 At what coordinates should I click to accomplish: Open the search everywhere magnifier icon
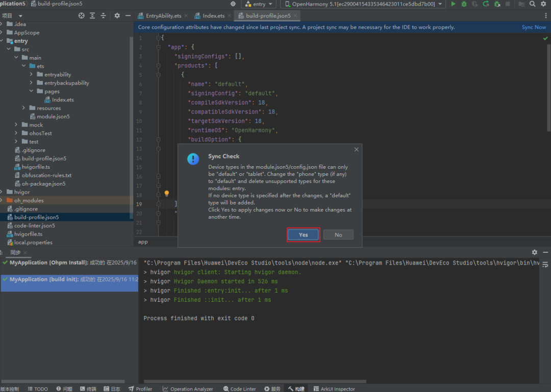click(x=533, y=4)
